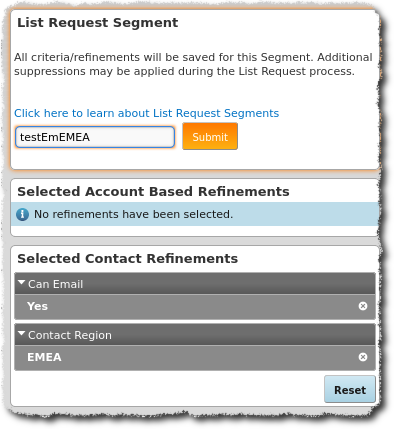394x429 pixels.
Task: Click the No refinements selected message
Action: click(133, 214)
